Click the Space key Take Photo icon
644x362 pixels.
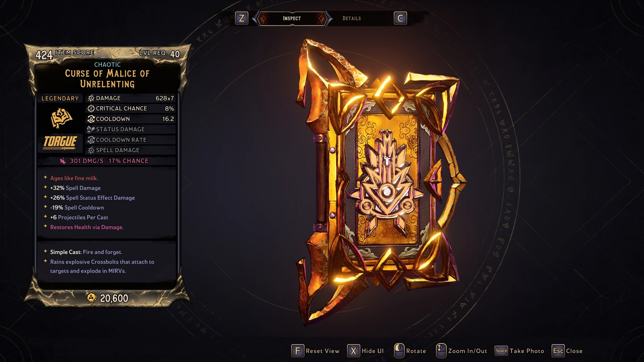501,351
